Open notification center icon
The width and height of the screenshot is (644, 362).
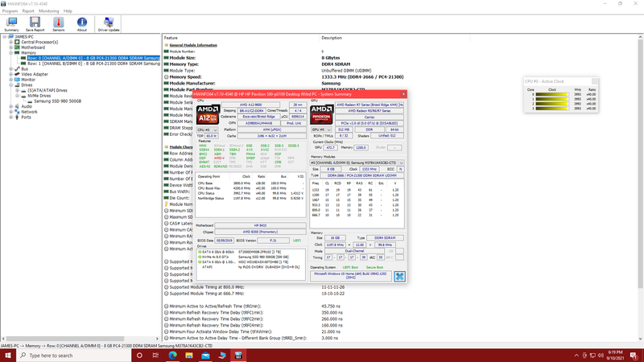tap(634, 356)
